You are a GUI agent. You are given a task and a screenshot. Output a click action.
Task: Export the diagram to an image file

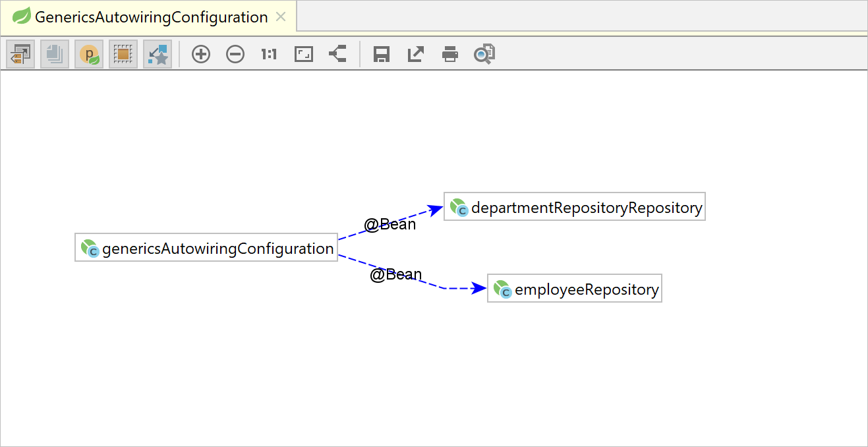pyautogui.click(x=415, y=54)
